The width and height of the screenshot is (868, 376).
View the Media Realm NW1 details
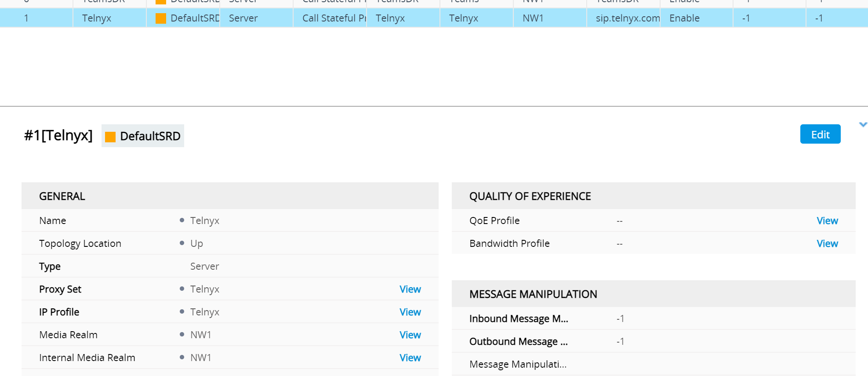(x=410, y=335)
